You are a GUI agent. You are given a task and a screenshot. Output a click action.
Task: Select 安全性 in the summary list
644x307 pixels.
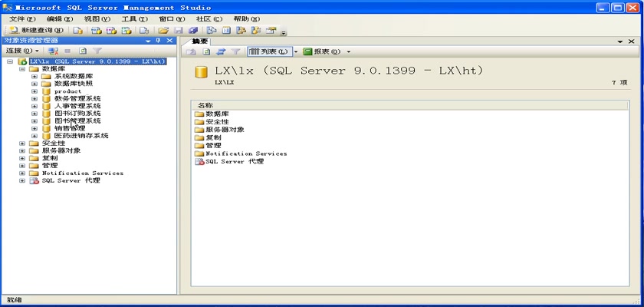(217, 122)
